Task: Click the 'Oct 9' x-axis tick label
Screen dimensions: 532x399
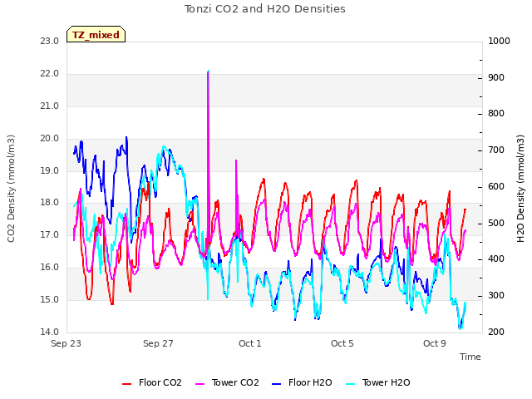Action: (435, 343)
